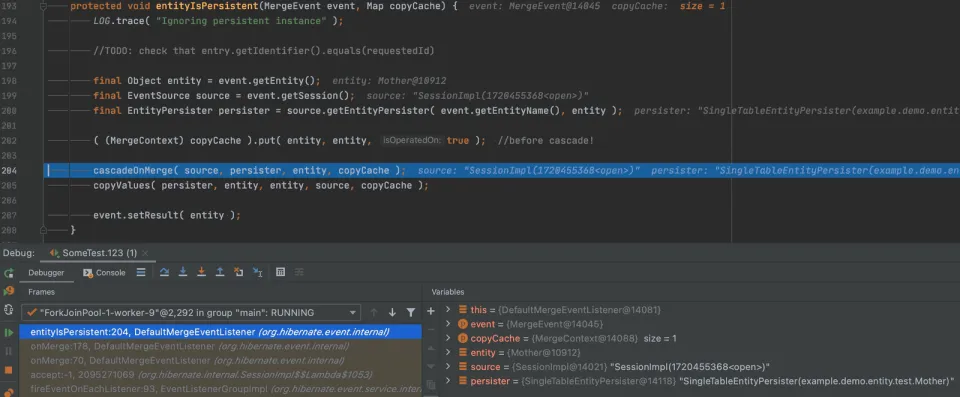Click the TODO comment on line 196
The height and width of the screenshot is (397, 960).
(x=264, y=51)
